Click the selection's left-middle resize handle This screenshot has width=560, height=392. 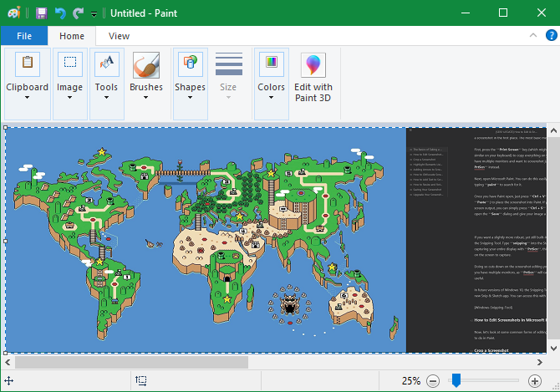pyautogui.click(x=5, y=241)
